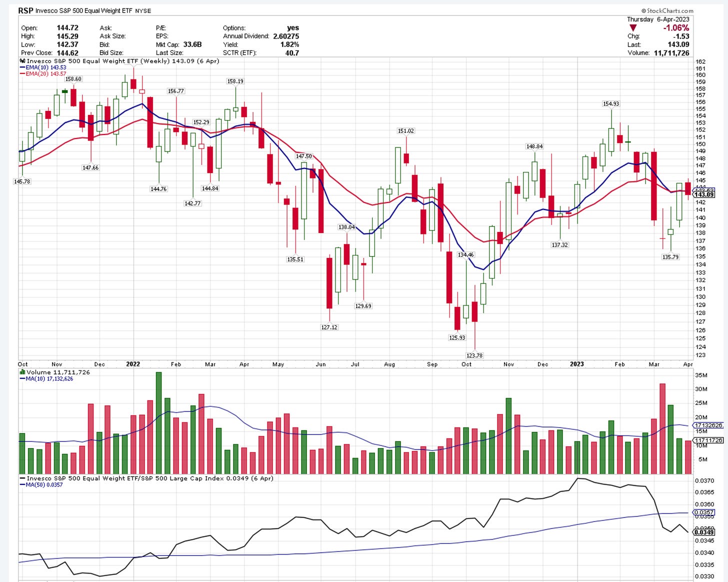Click the date Thursday 6-Apr-2023
728x582 pixels.
tap(658, 19)
